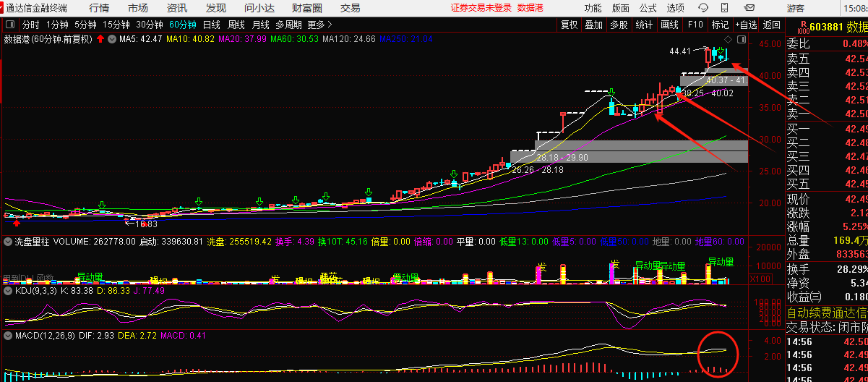This screenshot has height=382, width=868.
Task: Switch to the 月线 period tab
Action: click(261, 25)
